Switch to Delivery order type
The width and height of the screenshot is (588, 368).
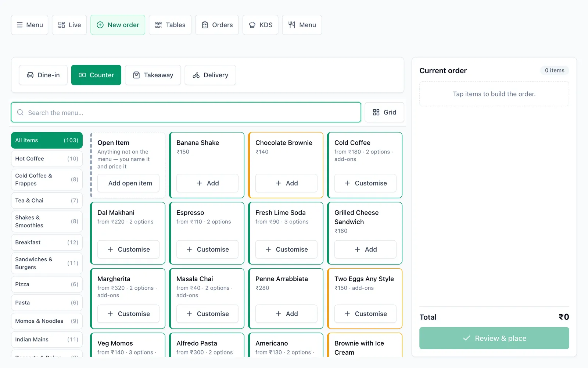[211, 75]
